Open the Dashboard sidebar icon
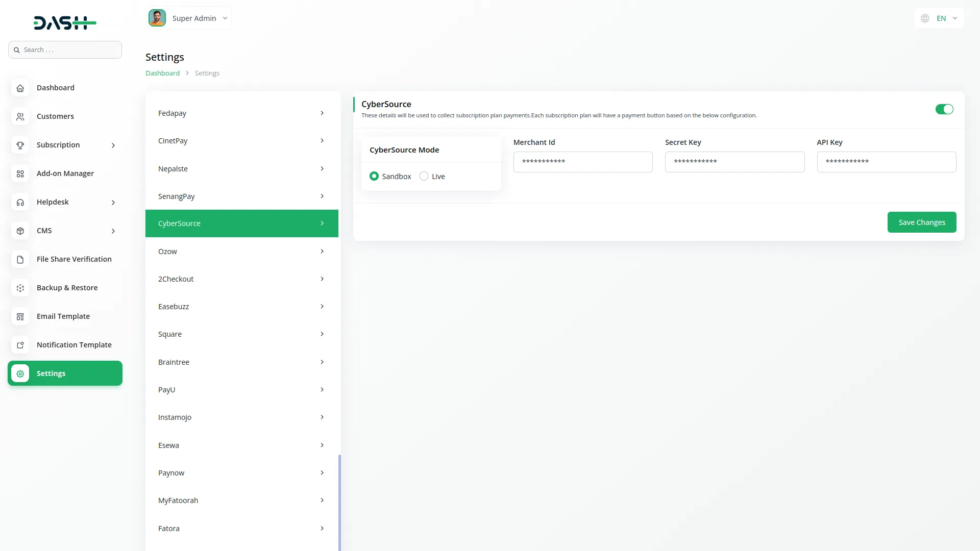 coord(20,88)
